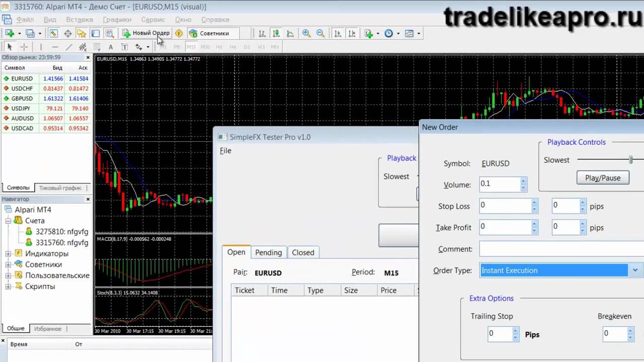The height and width of the screenshot is (362, 644).
Task: Select GBPUSD row in Market Watch
Action: click(x=46, y=99)
